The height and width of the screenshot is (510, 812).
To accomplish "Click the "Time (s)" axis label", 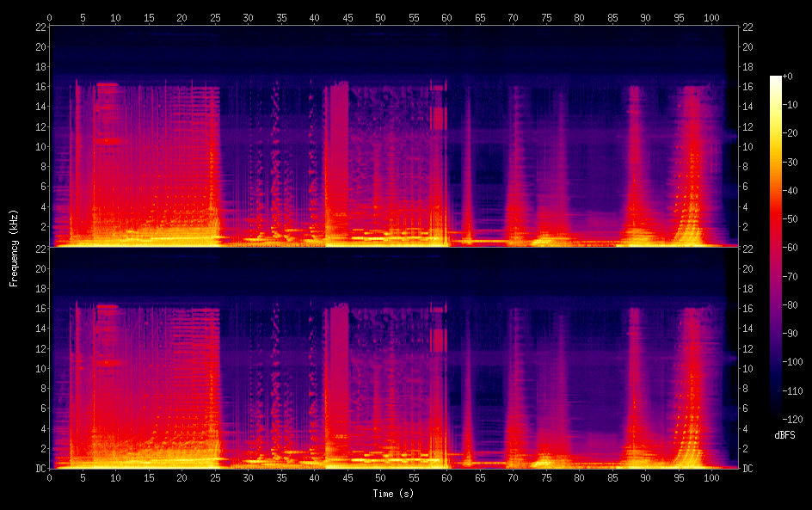I will click(391, 494).
